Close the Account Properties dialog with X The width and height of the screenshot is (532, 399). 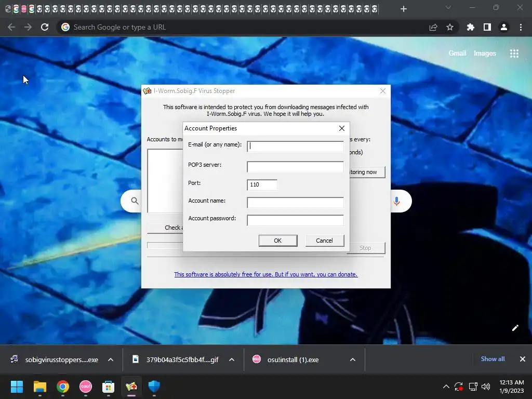(x=342, y=128)
